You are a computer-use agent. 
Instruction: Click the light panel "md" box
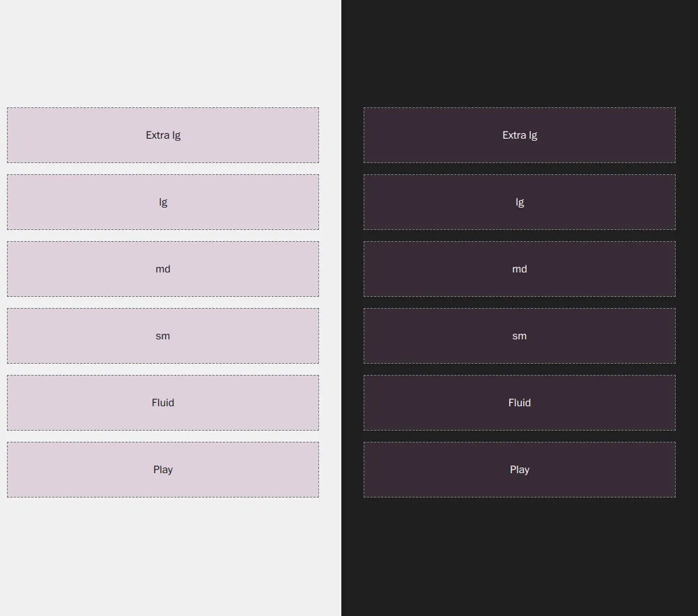click(x=163, y=269)
